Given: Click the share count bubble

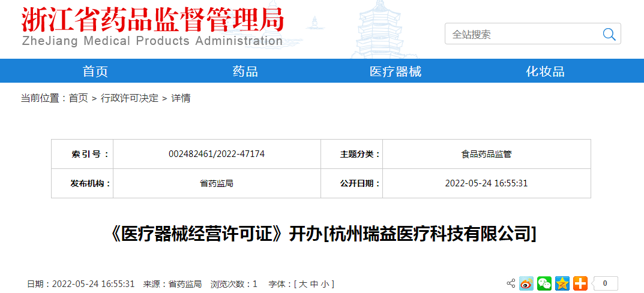Looking at the screenshot, I should pos(605,283).
